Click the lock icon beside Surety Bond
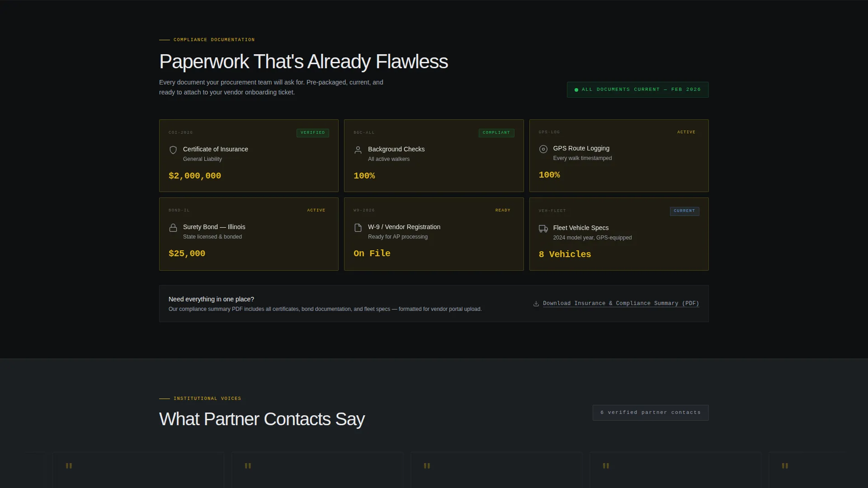Viewport: 868px width, 488px height. point(173,228)
